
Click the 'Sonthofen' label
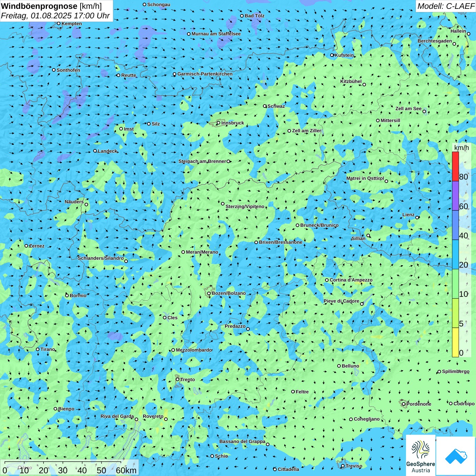[x=68, y=70]
